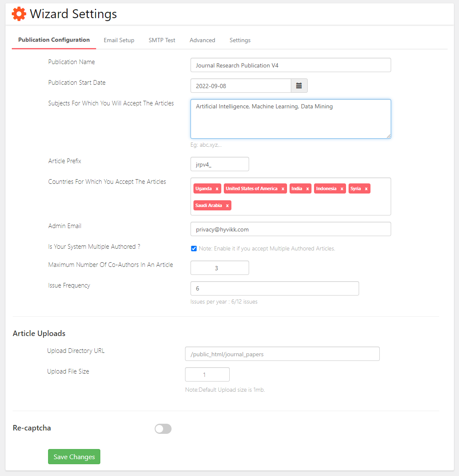Go to the Advanced tab
This screenshot has width=459, height=476.
coord(202,40)
